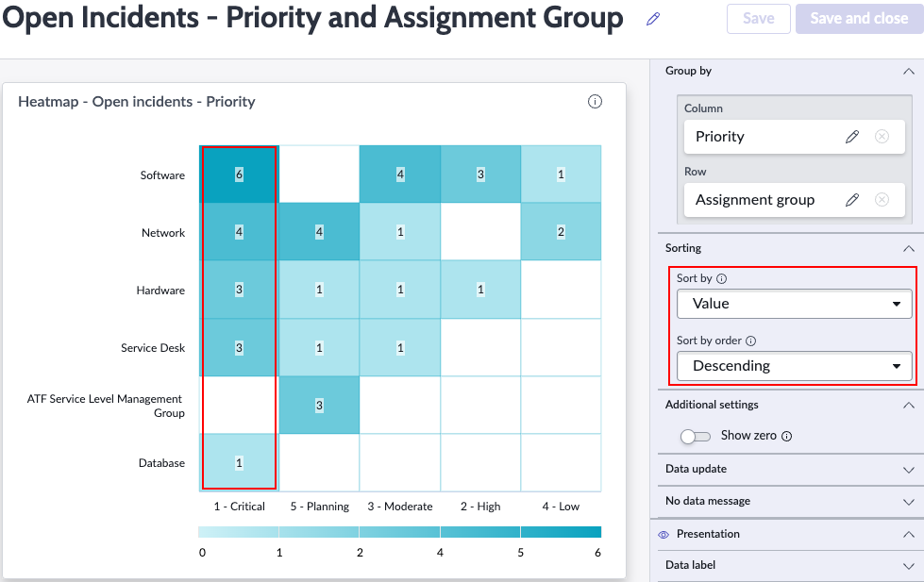
Task: Expand the Data label section
Action: 909,566
